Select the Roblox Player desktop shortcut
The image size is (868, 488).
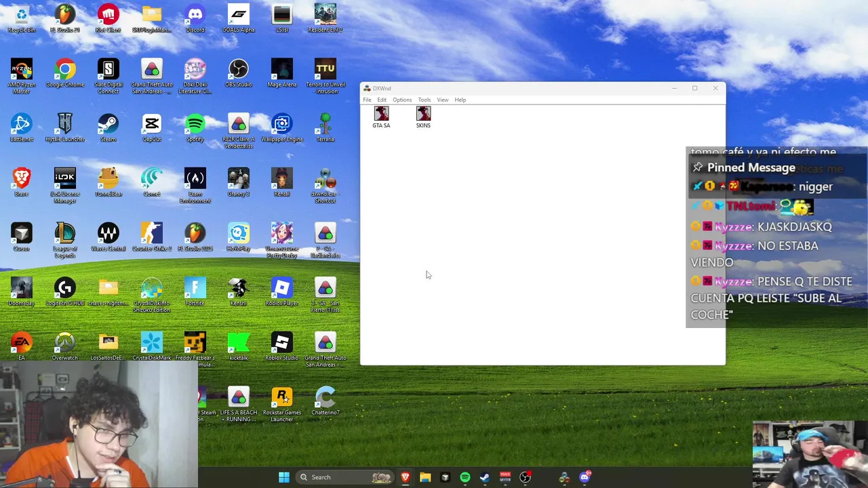(282, 292)
